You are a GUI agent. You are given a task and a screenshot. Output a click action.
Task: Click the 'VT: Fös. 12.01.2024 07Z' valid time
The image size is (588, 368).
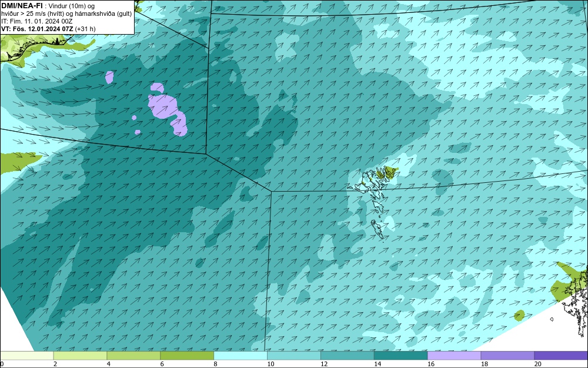37,29
